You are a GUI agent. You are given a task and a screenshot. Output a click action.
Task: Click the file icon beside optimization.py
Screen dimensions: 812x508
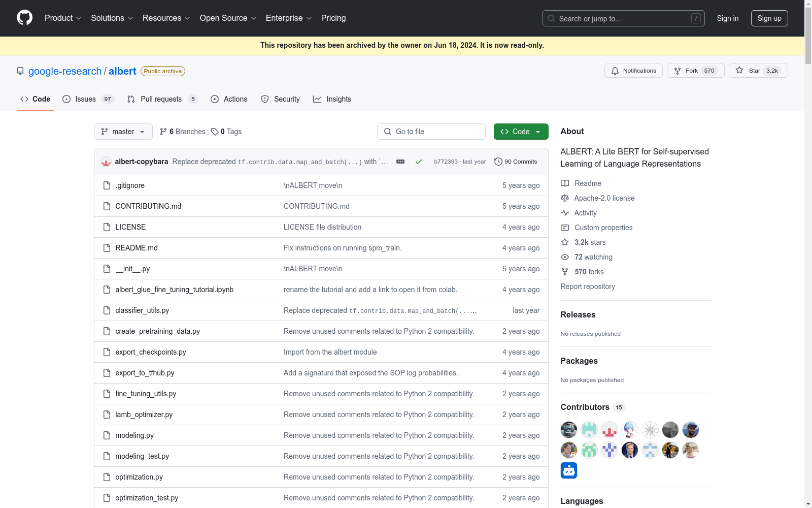(107, 477)
